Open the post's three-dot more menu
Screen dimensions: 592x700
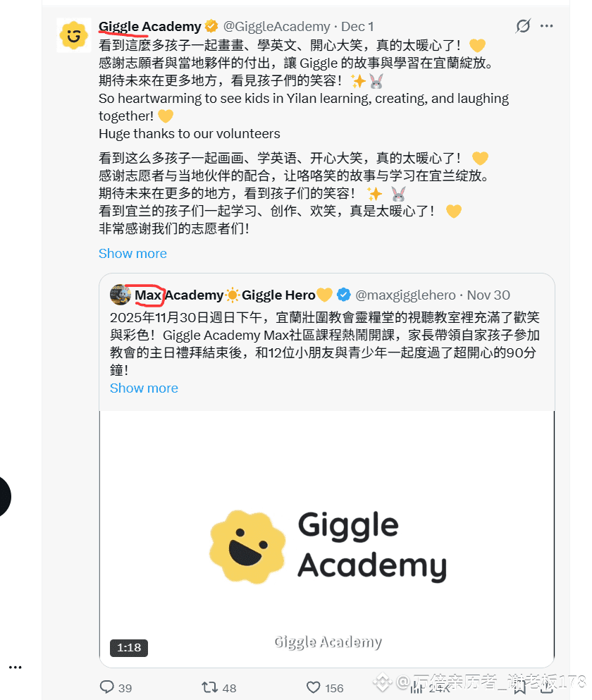coord(546,26)
